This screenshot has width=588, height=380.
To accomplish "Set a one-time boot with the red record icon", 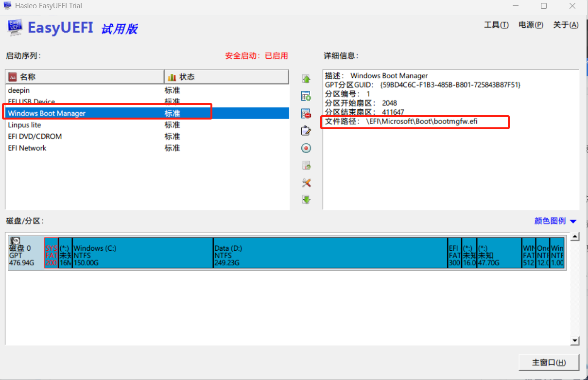I will [x=306, y=148].
